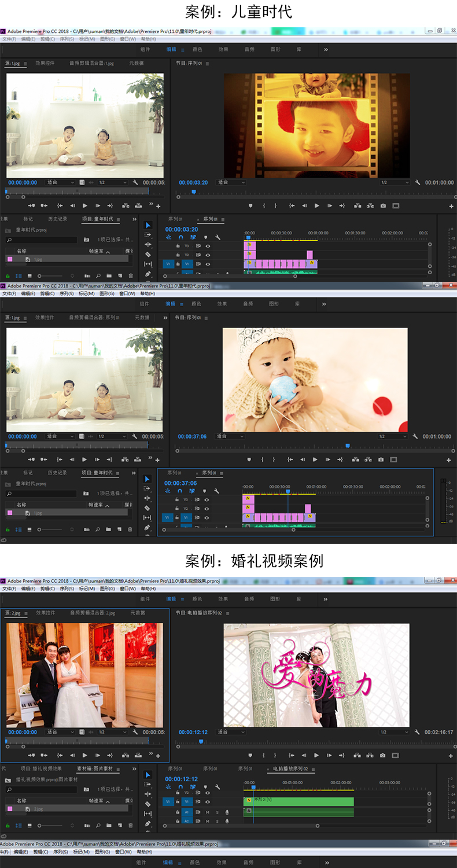Click Overwrite button under the first 源:1.jpg monitor
Viewport: 457px width, 868px height.
tap(138, 205)
